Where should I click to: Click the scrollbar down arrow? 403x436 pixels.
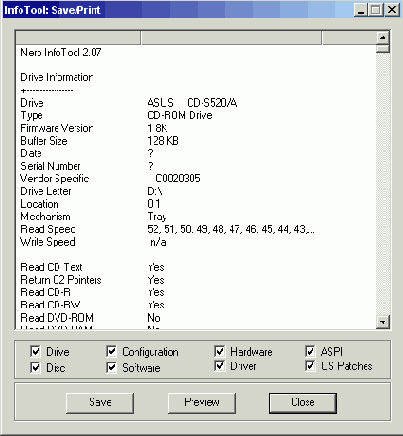coord(383,322)
